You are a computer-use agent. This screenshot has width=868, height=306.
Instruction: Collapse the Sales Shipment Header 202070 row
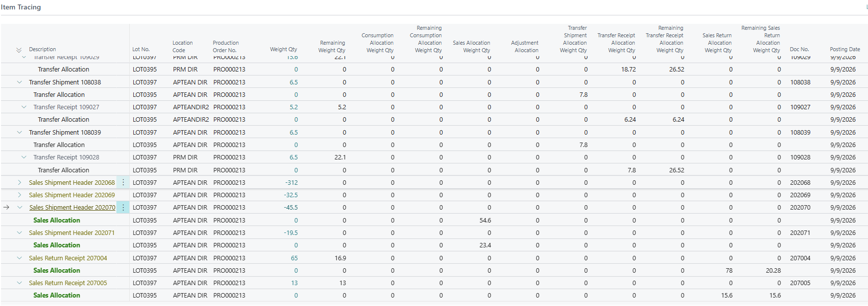point(19,207)
